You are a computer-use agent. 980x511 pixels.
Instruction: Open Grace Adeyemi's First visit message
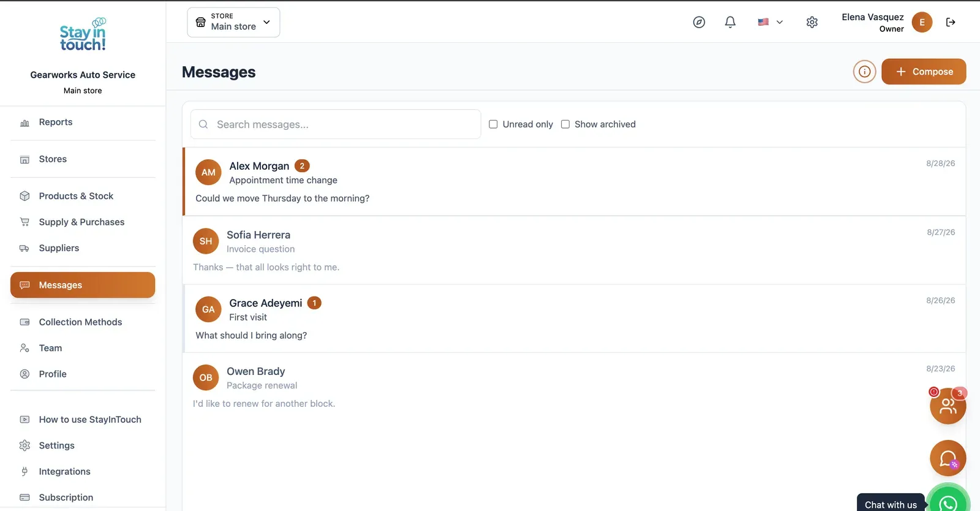click(x=575, y=319)
